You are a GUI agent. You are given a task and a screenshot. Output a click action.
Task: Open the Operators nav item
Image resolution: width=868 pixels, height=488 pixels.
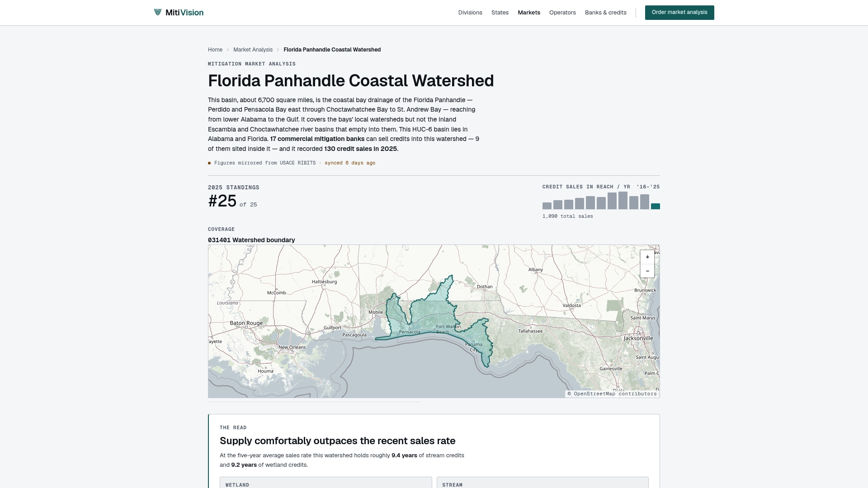562,13
